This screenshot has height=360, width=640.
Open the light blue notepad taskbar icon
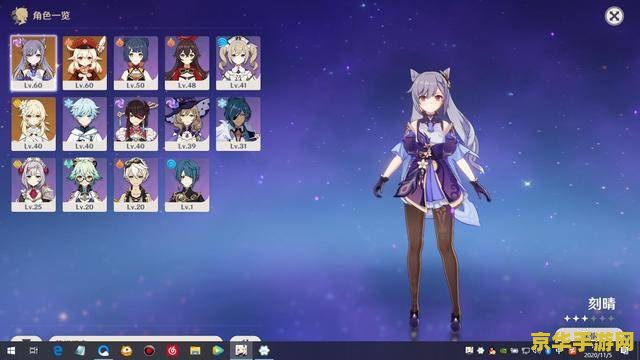pyautogui.click(x=80, y=351)
